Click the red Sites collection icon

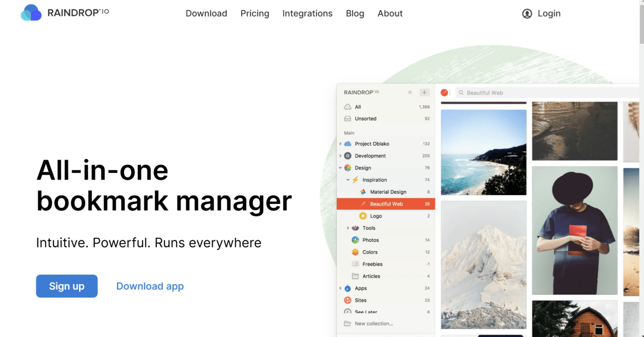coord(347,300)
